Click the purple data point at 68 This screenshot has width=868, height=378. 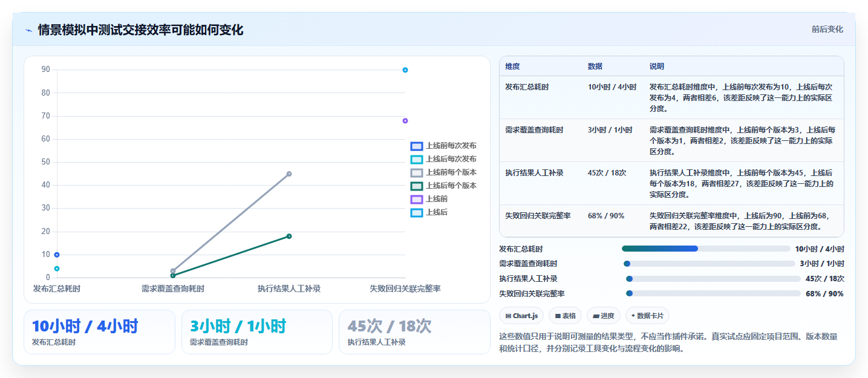(x=405, y=121)
